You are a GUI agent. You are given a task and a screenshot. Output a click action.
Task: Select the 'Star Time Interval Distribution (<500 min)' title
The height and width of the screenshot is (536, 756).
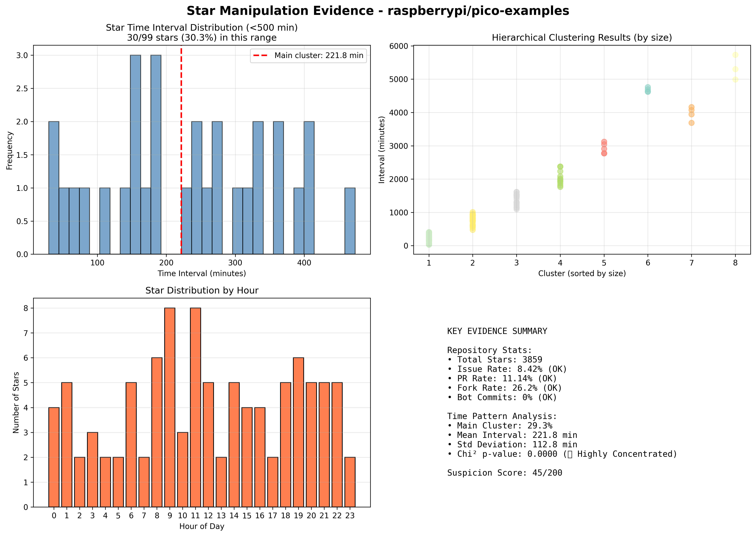click(202, 28)
